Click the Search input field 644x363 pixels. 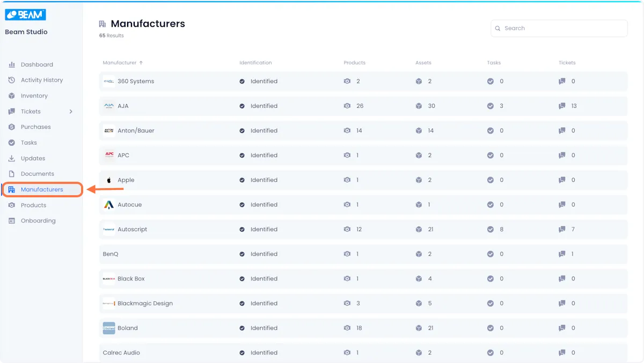tap(559, 28)
